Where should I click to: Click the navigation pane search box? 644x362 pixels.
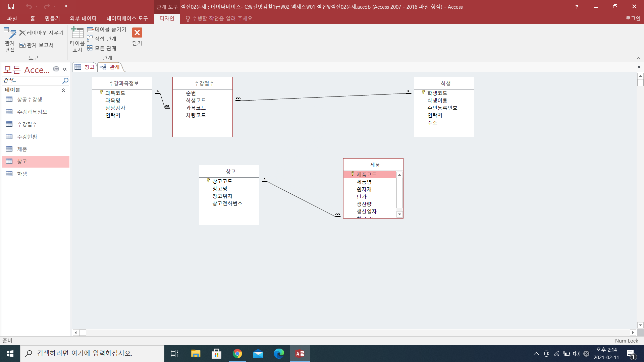point(32,80)
